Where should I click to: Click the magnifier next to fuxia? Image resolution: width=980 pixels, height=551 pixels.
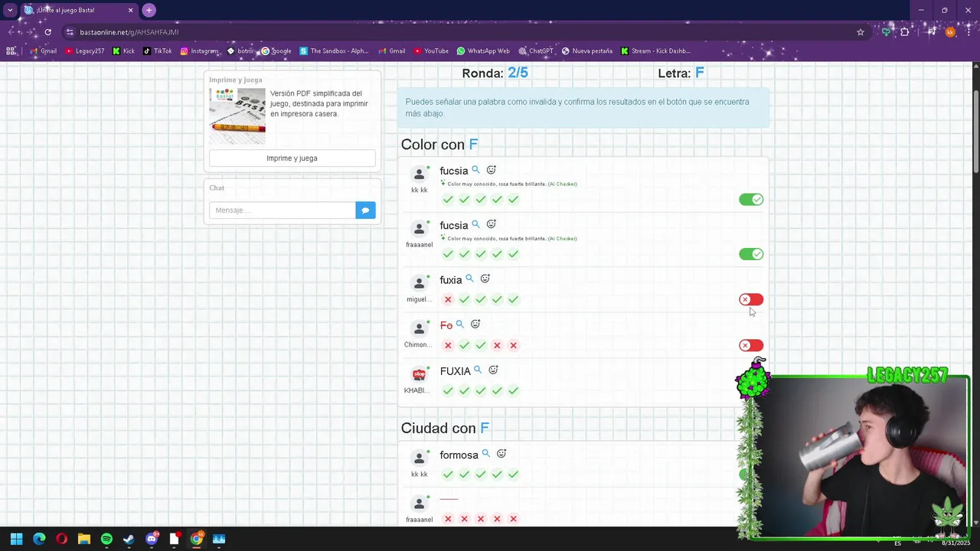point(469,279)
